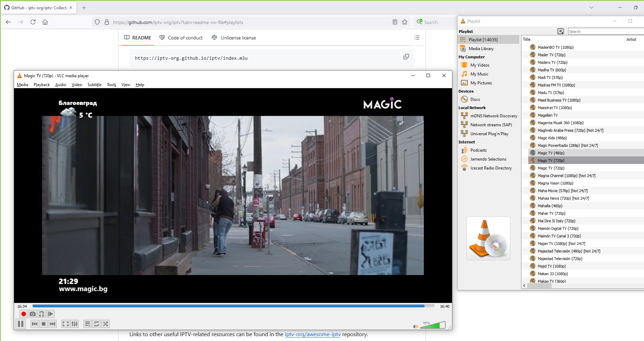644x341 pixels.
Task: Open the View menu in VLC
Action: pos(126,85)
